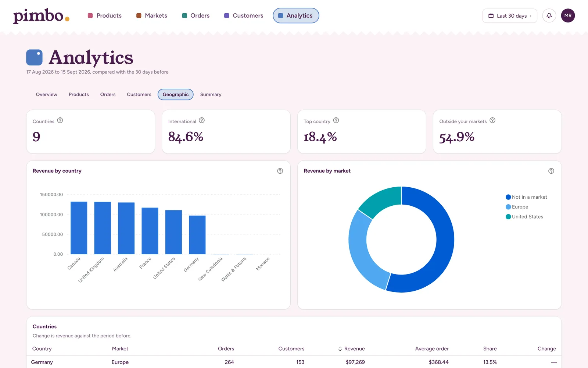Screen dimensions: 588x368
Task: Toggle Not in a market legend item
Action: (526, 197)
